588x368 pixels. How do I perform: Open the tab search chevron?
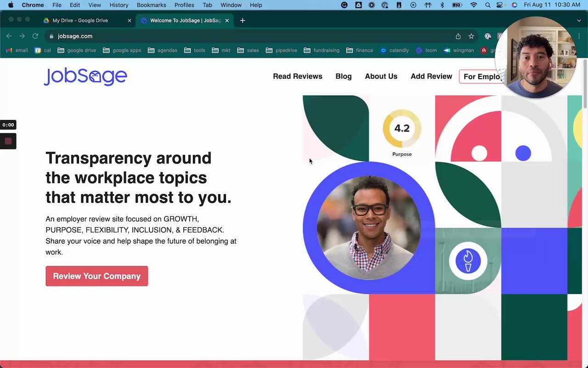point(579,20)
